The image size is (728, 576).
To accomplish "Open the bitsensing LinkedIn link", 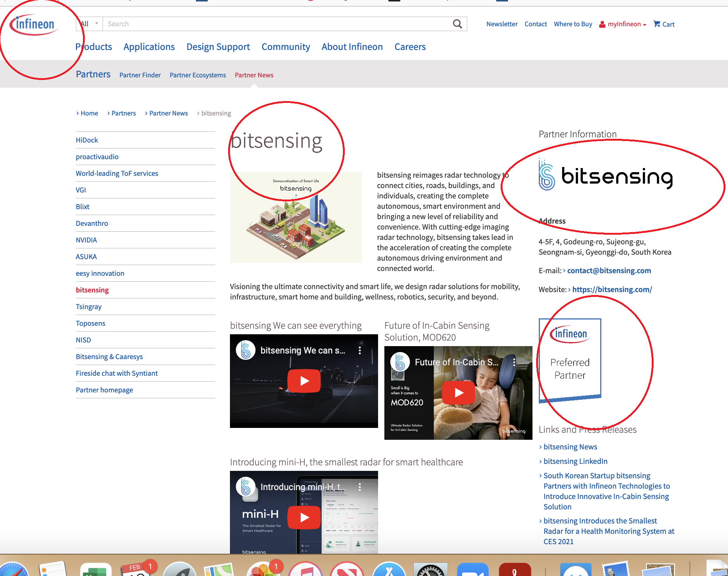I will click(575, 461).
